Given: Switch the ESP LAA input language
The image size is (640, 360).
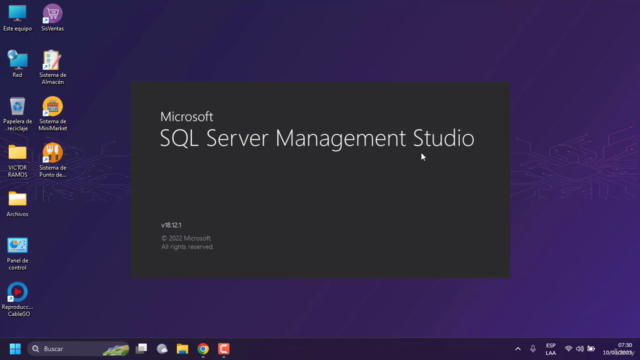Looking at the screenshot, I should 551,349.
